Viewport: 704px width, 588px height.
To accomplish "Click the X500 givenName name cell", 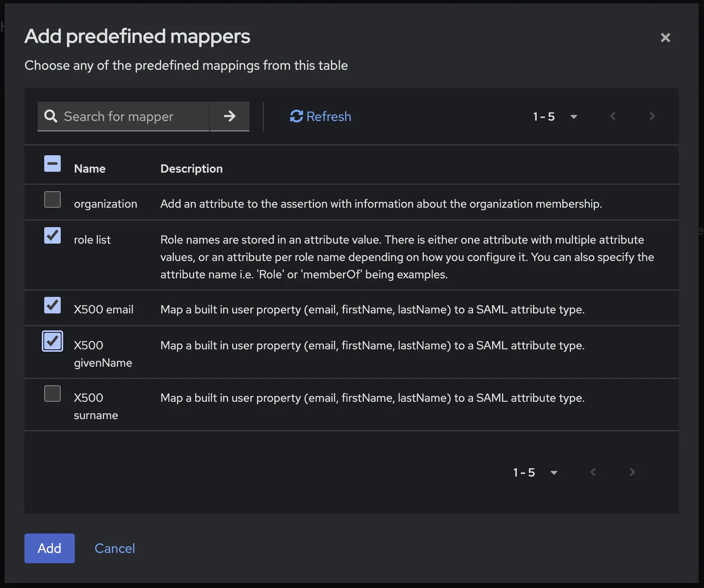I will pos(103,354).
